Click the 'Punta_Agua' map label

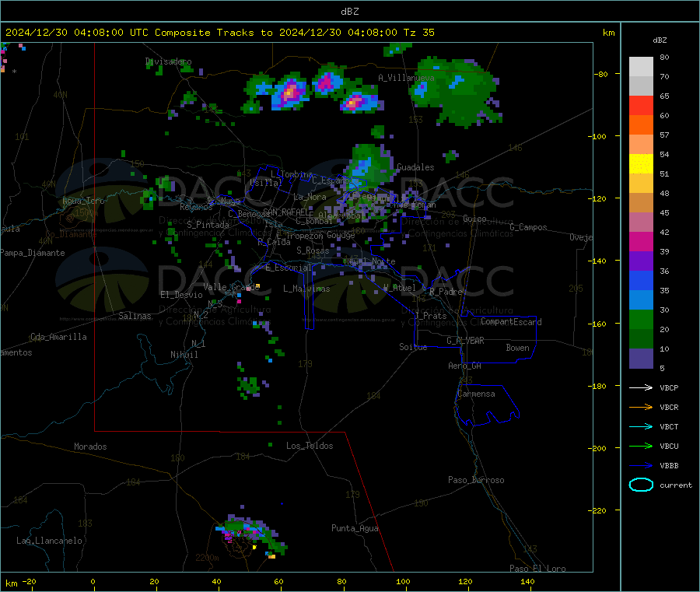coord(355,528)
